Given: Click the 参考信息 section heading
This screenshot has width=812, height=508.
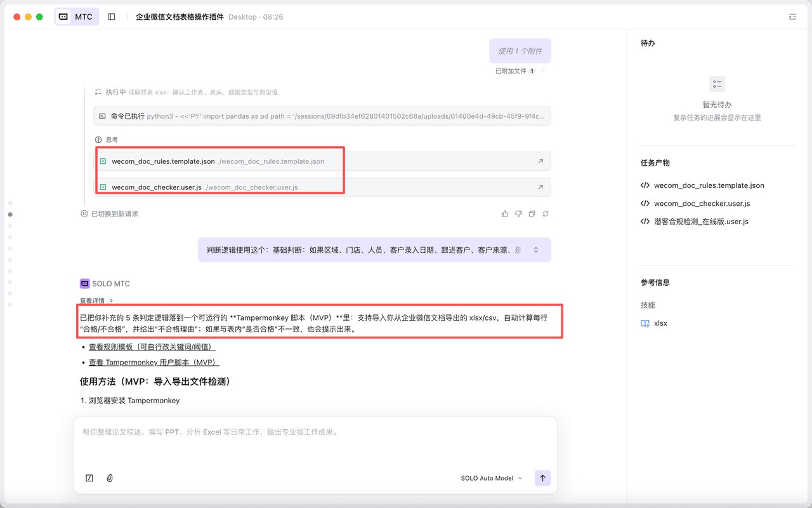Looking at the screenshot, I should pyautogui.click(x=655, y=283).
